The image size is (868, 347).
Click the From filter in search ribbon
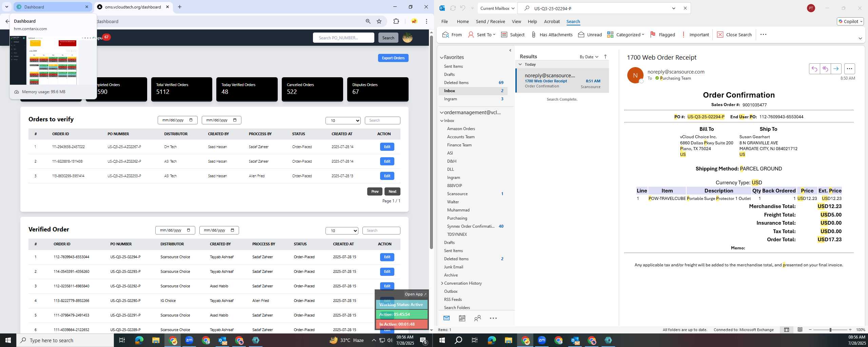452,35
